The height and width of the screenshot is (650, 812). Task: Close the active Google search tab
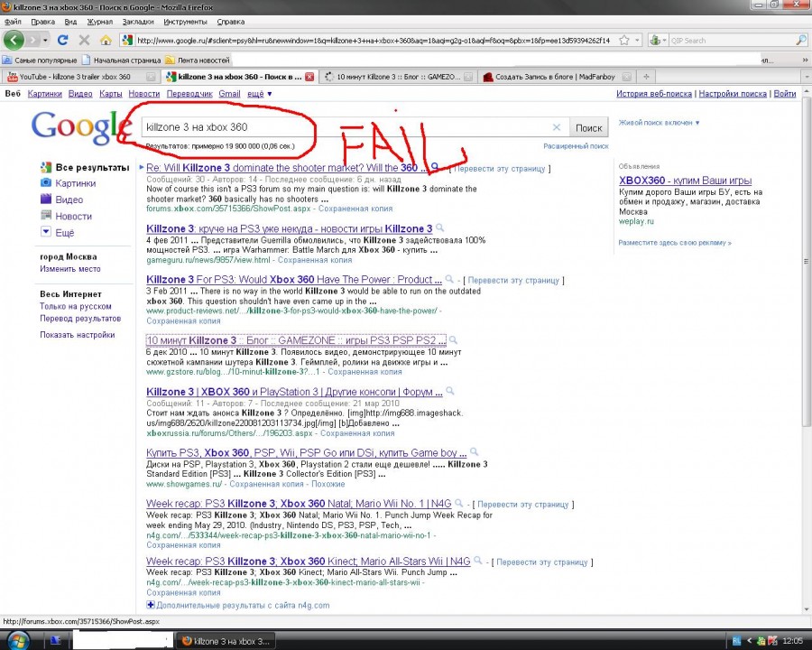click(309, 77)
